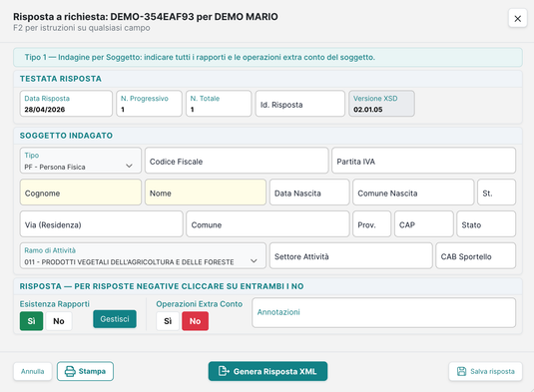The width and height of the screenshot is (534, 392).
Task: Click the N. Progressivo field
Action: point(149,104)
